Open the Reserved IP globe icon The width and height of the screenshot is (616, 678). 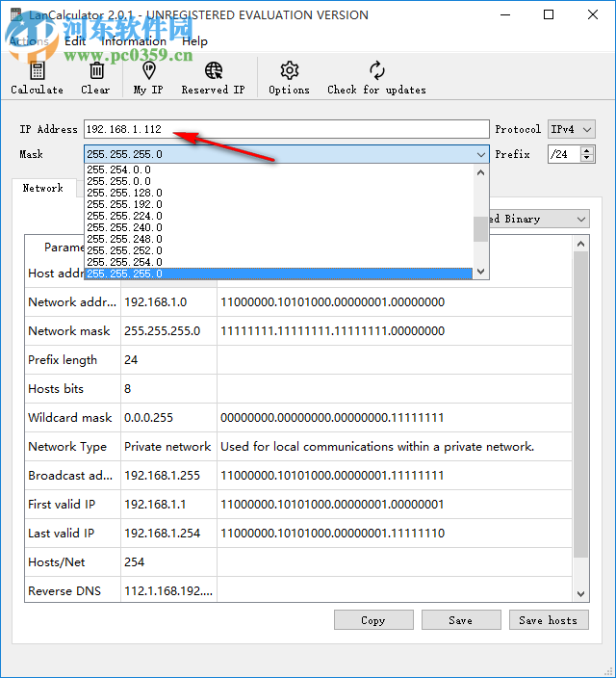click(x=214, y=70)
